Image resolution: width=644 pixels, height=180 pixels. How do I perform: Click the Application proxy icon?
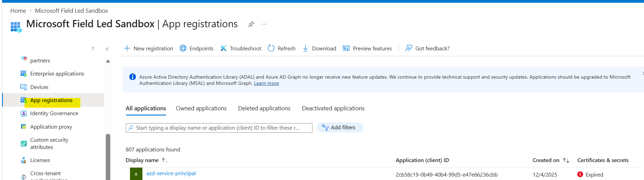24,127
